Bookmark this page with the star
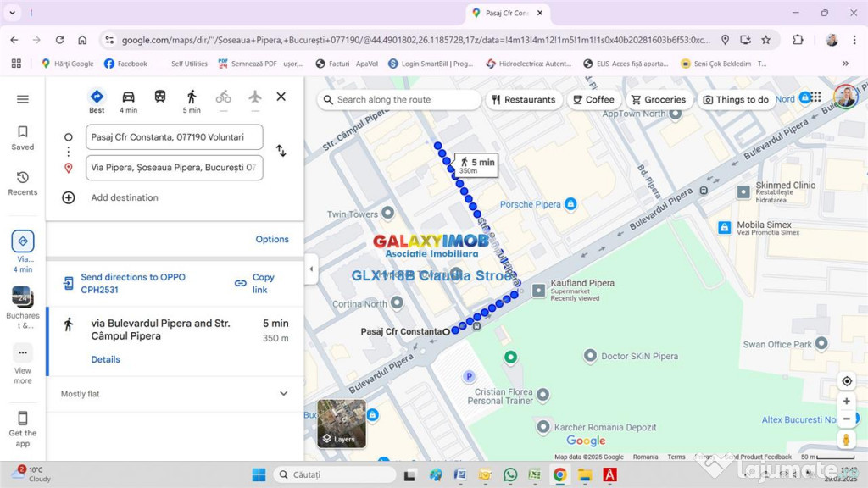Viewport: 868px width, 488px height. (766, 40)
